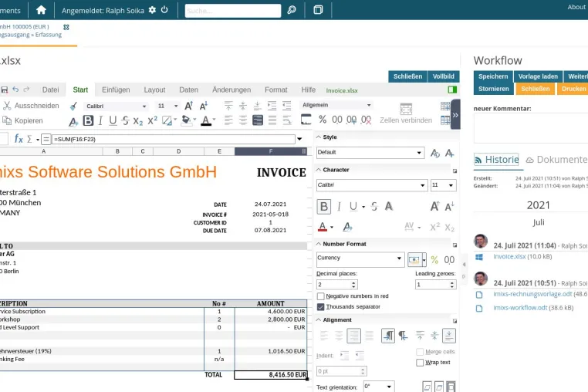The image size is (588, 392).
Task: Toggle bold in the spreadsheet toolbar
Action: [88, 120]
